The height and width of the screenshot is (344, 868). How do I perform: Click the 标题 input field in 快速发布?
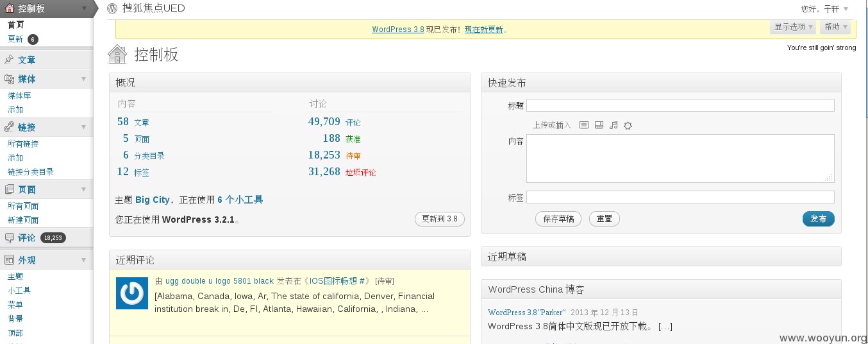point(680,105)
